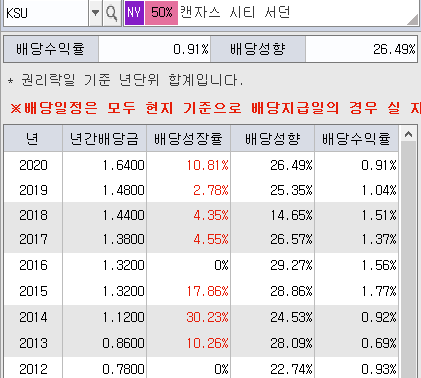The height and width of the screenshot is (378, 421).
Task: Click the purple NY exchange badge
Action: pos(134,13)
